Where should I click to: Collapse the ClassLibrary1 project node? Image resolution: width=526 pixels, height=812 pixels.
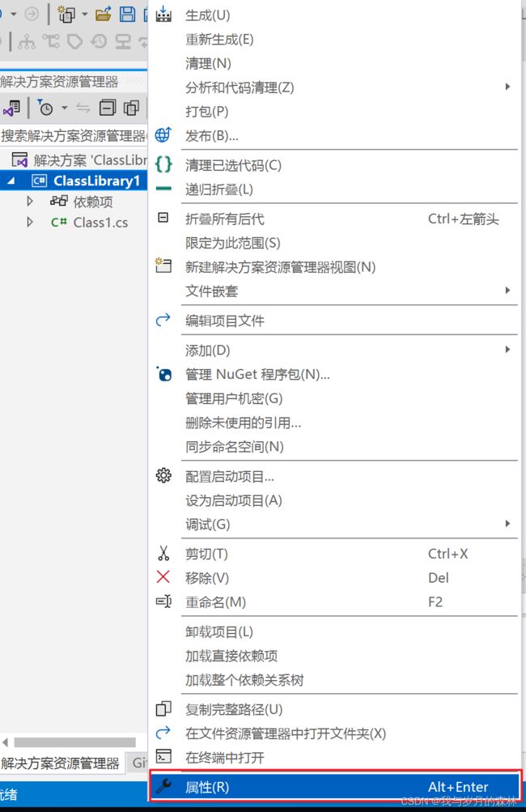[11, 181]
